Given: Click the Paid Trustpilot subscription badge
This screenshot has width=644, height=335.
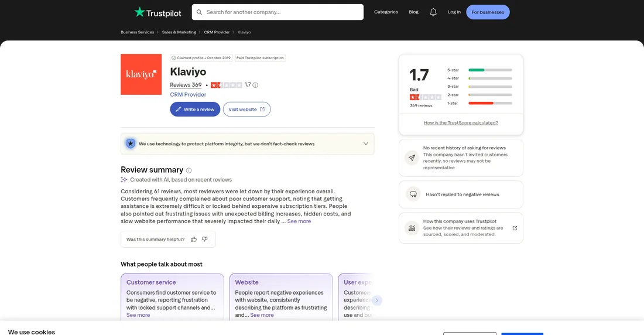Looking at the screenshot, I should 261,58.
